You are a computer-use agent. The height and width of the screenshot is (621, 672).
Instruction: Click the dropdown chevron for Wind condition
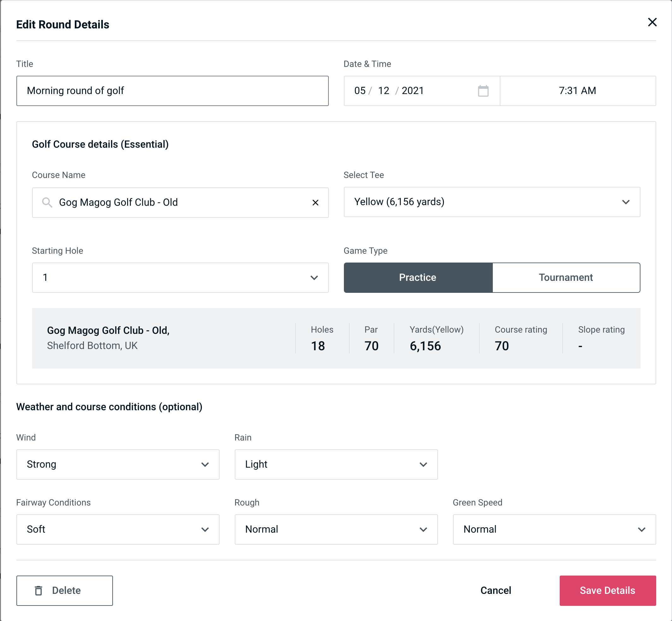tap(206, 464)
